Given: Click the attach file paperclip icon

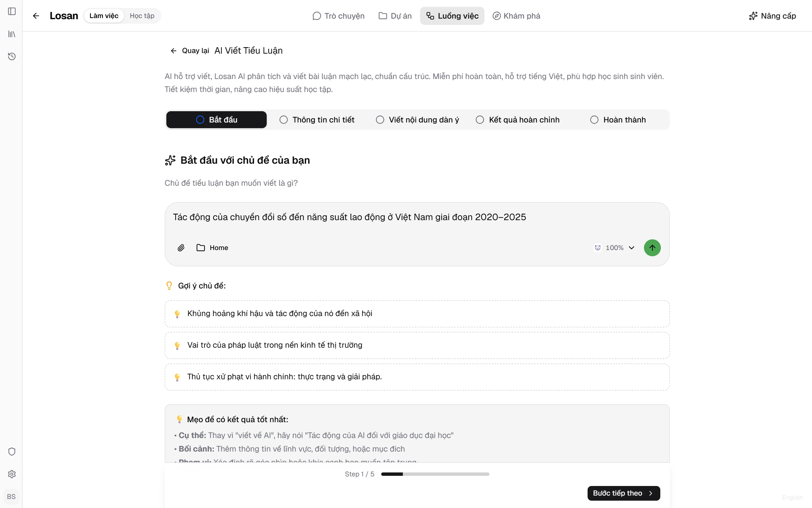Looking at the screenshot, I should (181, 248).
